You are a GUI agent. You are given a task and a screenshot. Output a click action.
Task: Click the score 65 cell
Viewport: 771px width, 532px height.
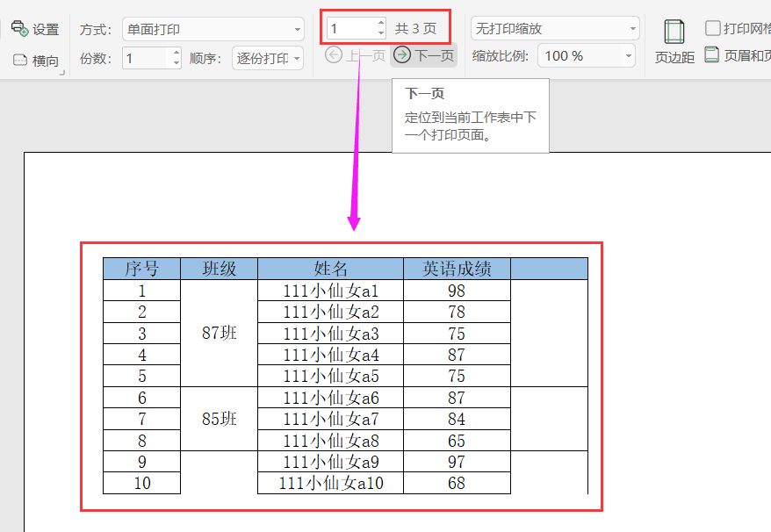(457, 440)
